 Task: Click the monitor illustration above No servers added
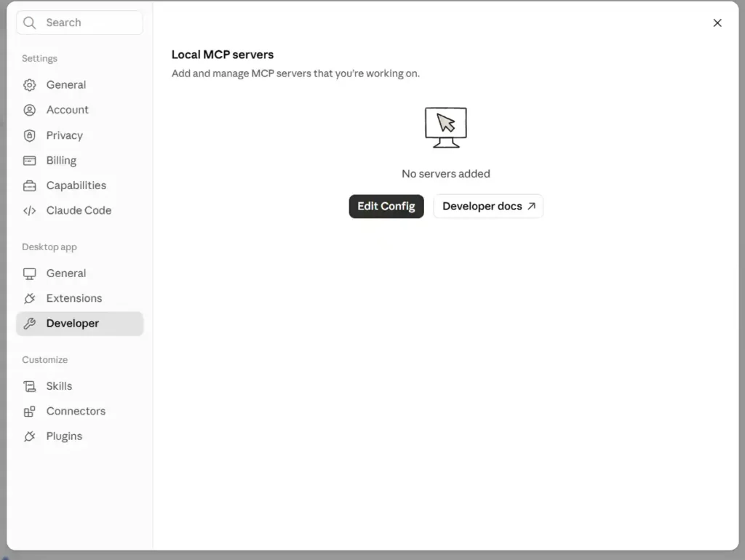click(446, 127)
